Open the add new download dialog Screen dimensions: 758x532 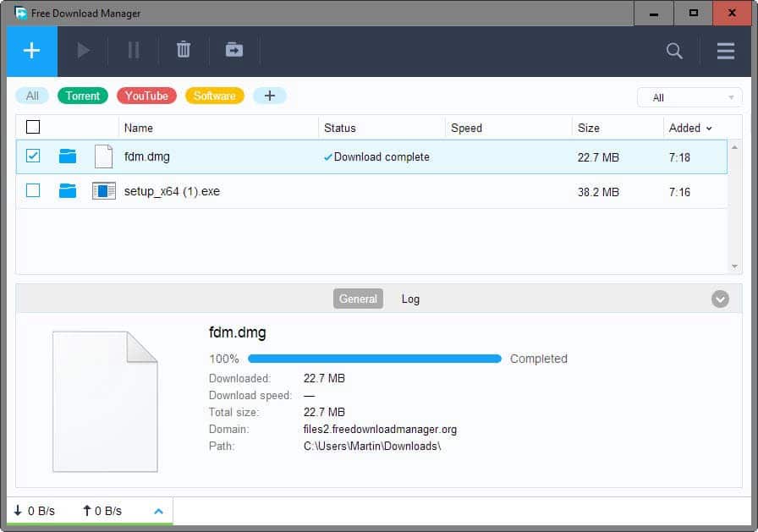coord(31,50)
